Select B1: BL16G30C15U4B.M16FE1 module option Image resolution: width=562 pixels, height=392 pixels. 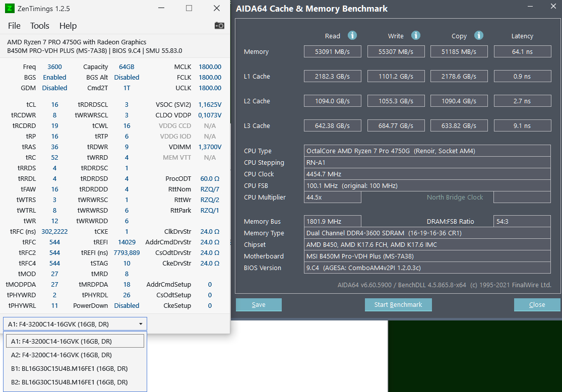tap(75, 368)
